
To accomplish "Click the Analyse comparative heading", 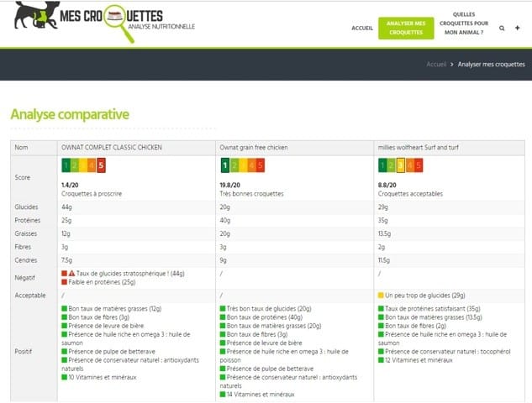I will click(69, 114).
